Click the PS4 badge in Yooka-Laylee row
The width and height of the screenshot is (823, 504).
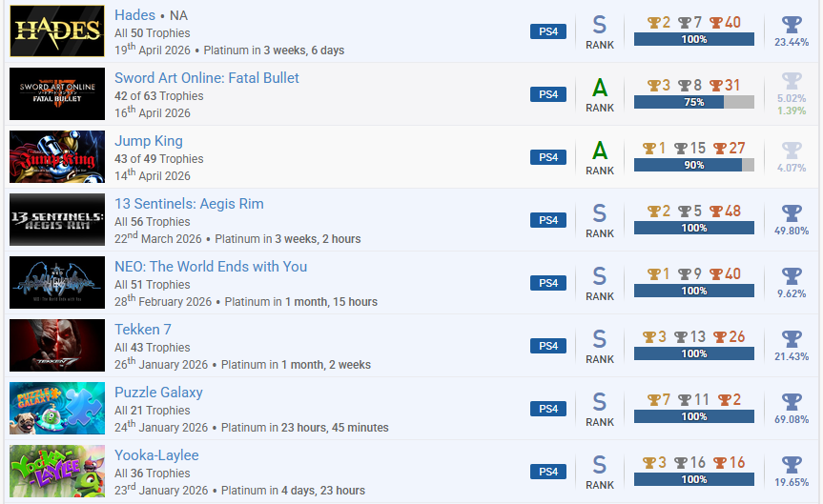[x=548, y=472]
